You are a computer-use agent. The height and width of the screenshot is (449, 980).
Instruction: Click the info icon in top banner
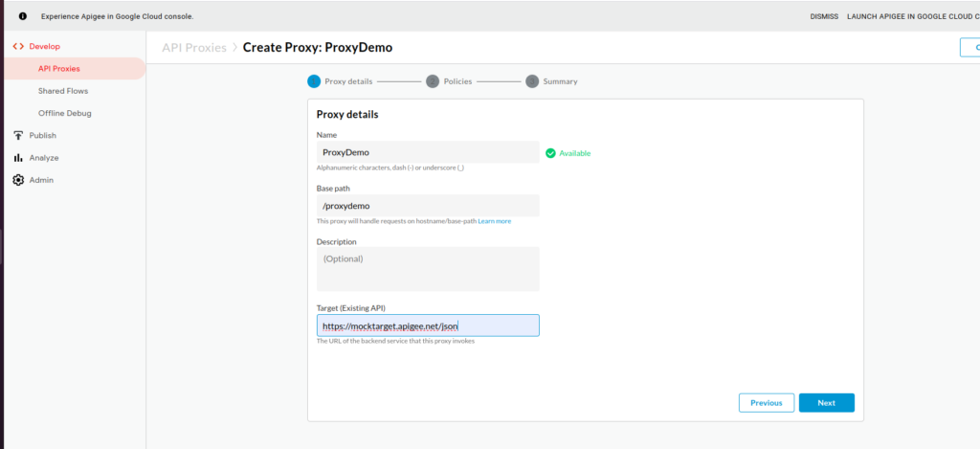[x=23, y=16]
